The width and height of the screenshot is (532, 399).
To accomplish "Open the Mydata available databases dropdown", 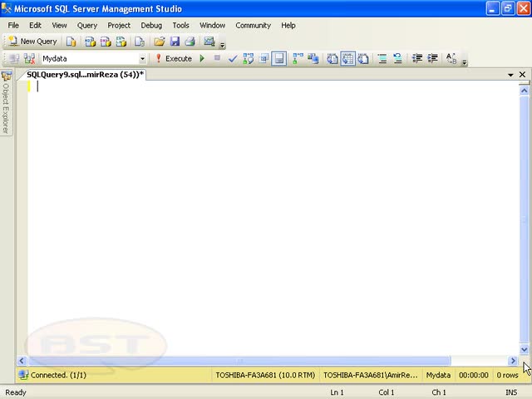I will tap(142, 59).
